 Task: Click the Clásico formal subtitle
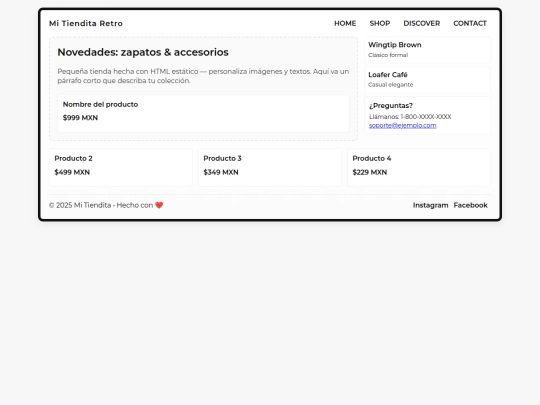point(388,55)
